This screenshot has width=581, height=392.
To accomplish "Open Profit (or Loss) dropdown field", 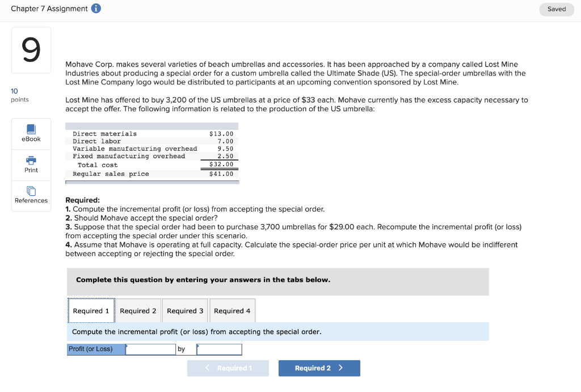I will pos(150,349).
